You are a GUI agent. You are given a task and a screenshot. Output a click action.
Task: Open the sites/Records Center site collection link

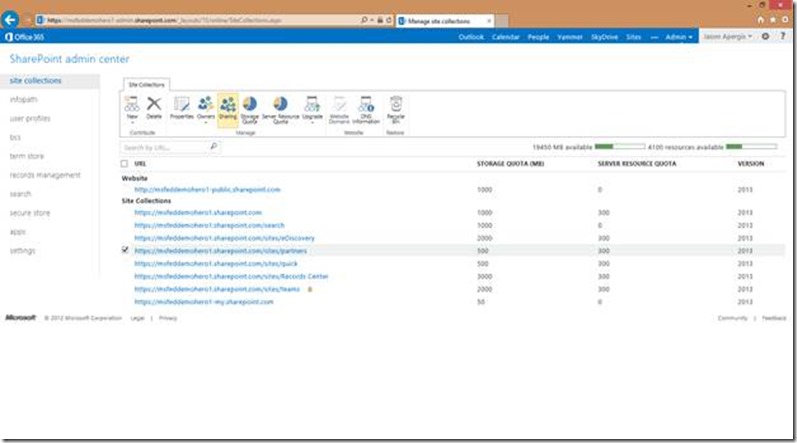[231, 276]
